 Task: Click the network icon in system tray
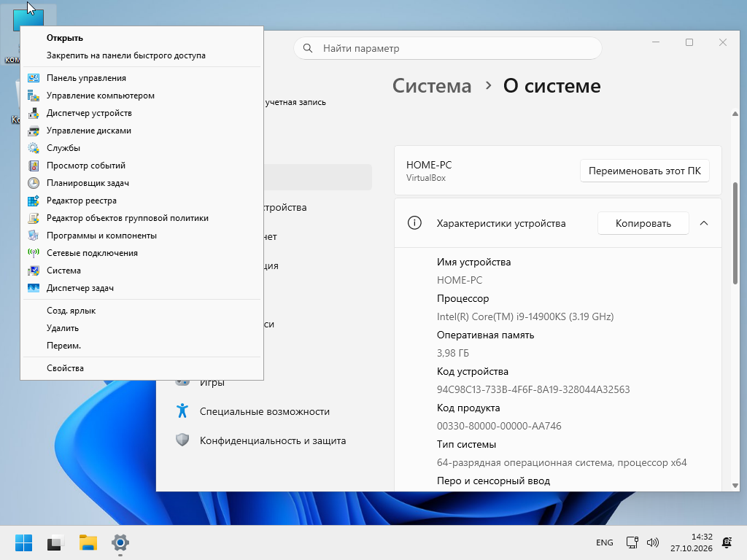632,542
